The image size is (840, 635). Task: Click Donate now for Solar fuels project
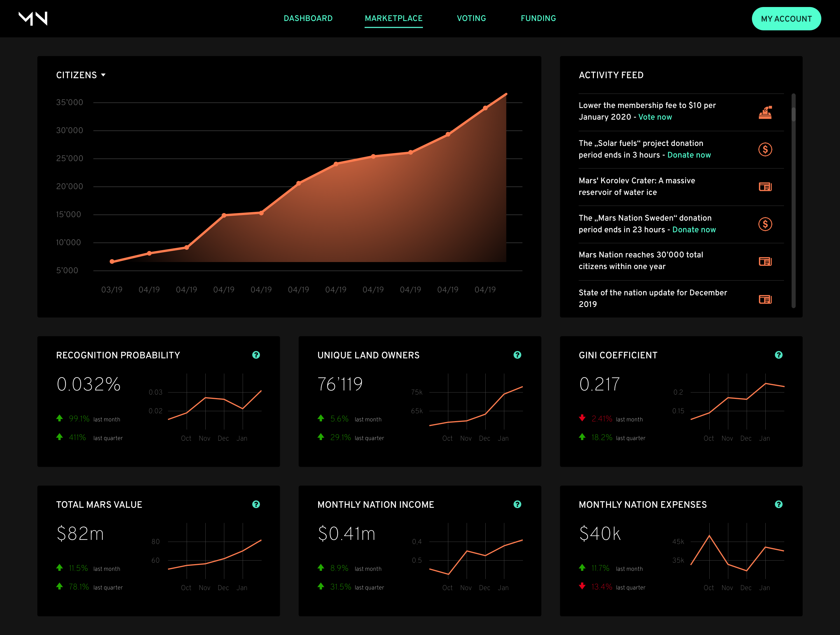[x=689, y=155]
